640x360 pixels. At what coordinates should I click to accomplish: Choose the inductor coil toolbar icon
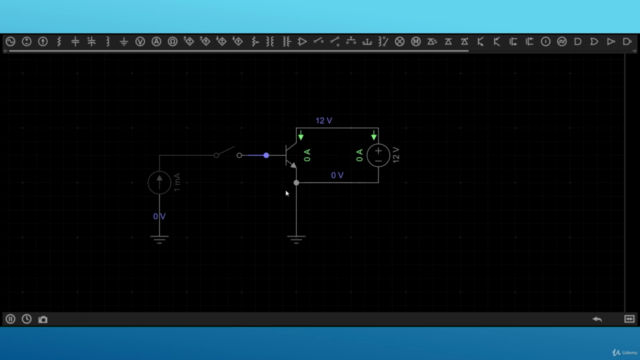pyautogui.click(x=108, y=42)
